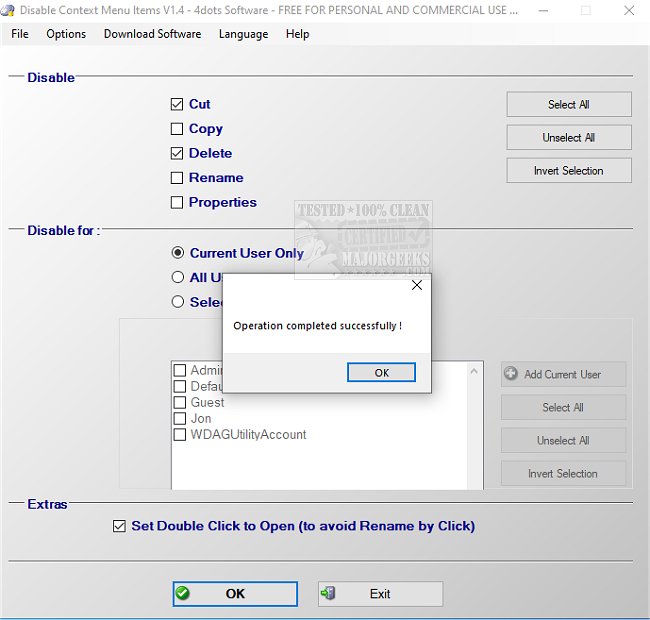Click Unselect All beside the user list

[x=563, y=440]
